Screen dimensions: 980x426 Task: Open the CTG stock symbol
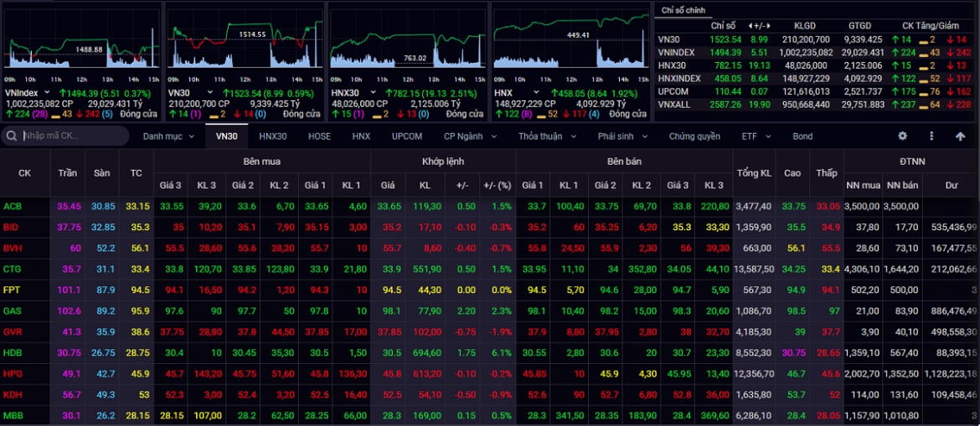11,269
